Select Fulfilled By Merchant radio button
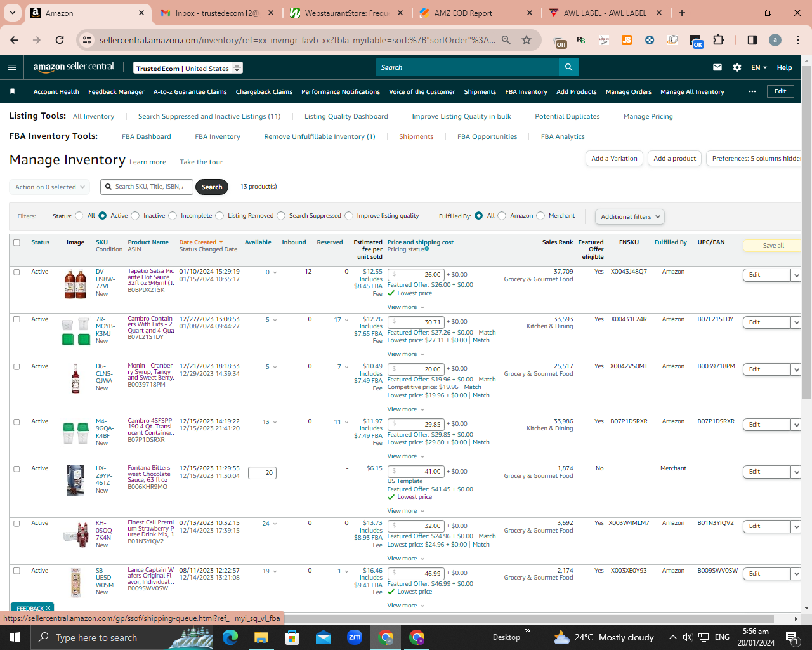 point(540,216)
